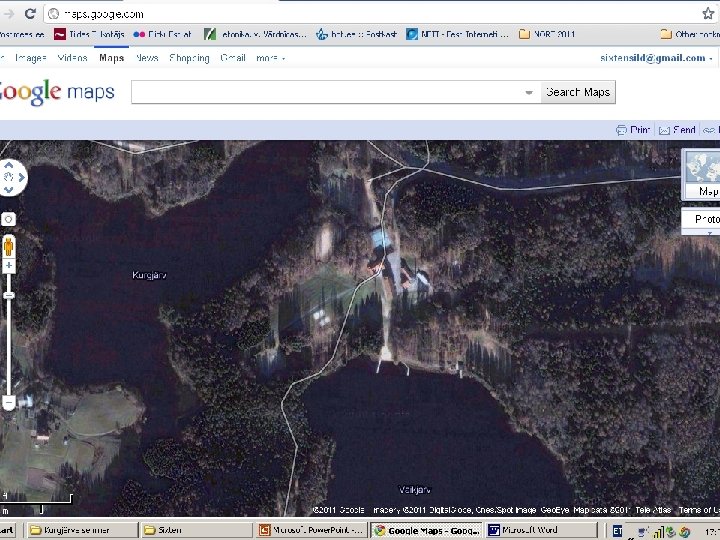The image size is (720, 540).
Task: Switch to Map view thumbnail
Action: point(702,174)
